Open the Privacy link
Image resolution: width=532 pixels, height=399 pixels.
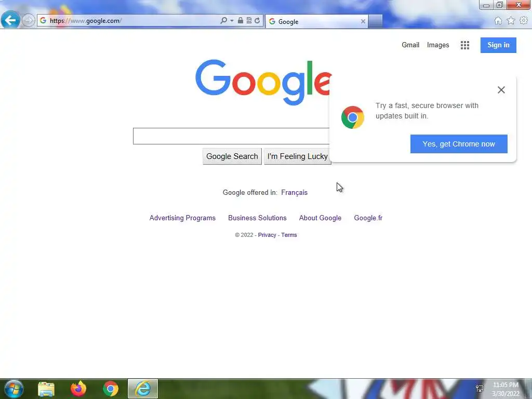click(x=267, y=235)
